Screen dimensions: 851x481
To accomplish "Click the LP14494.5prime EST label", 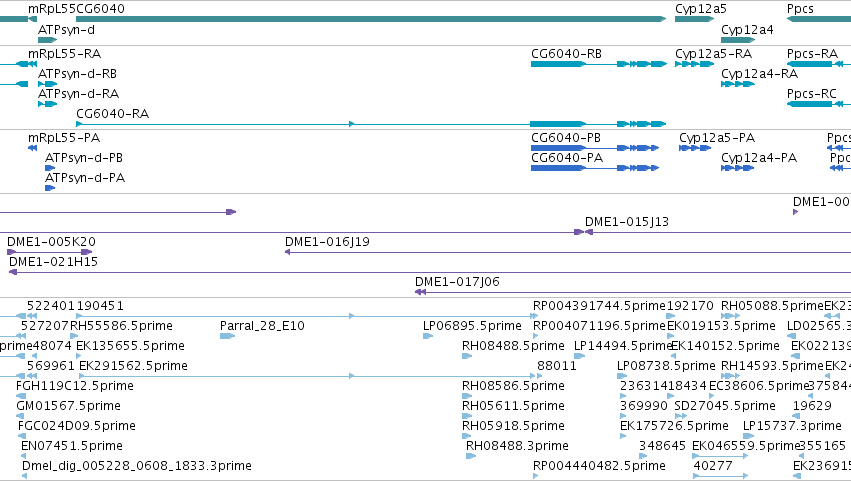I will coord(623,346).
